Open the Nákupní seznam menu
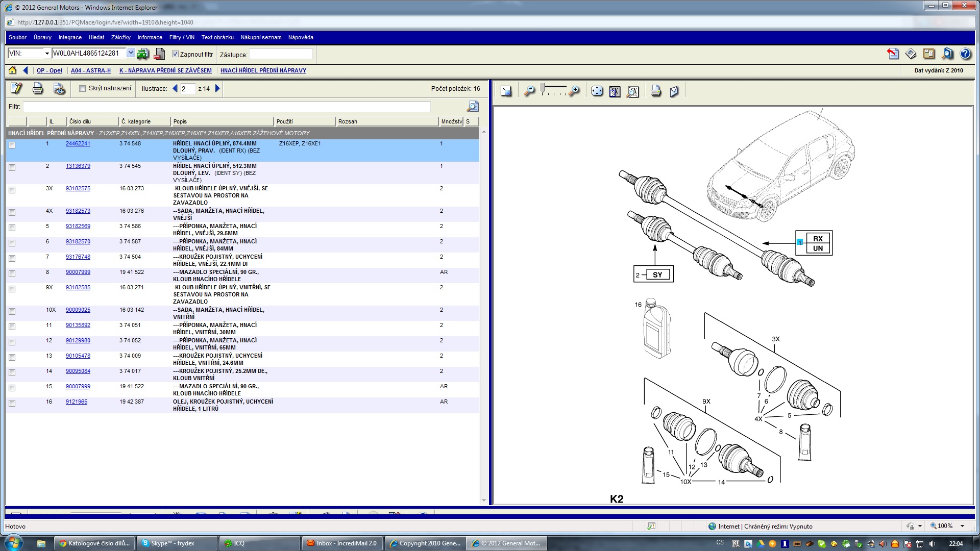This screenshot has height=551, width=980. coord(261,37)
